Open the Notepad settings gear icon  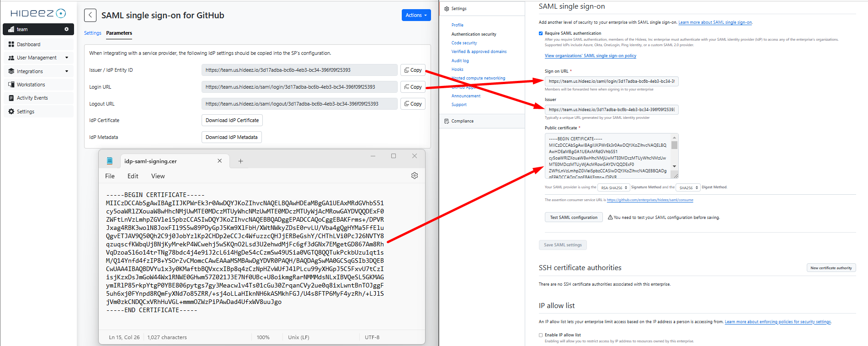click(414, 176)
